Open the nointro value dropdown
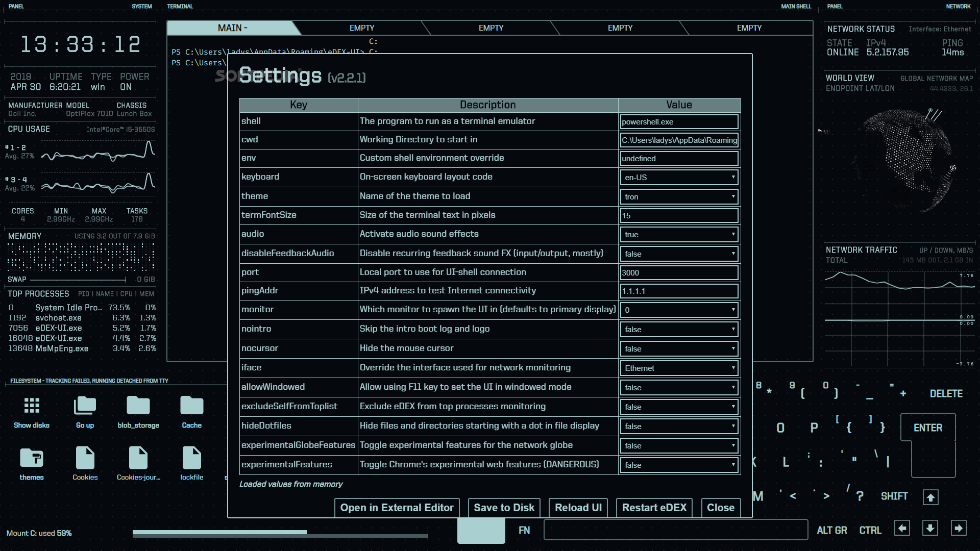 pyautogui.click(x=679, y=330)
